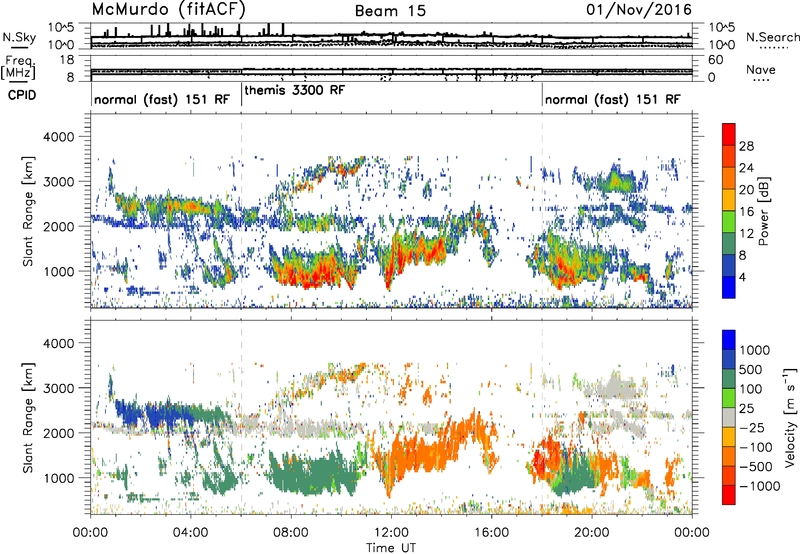
Task: Click the 'McMurdo (fitACF)' title text
Action: (x=168, y=10)
